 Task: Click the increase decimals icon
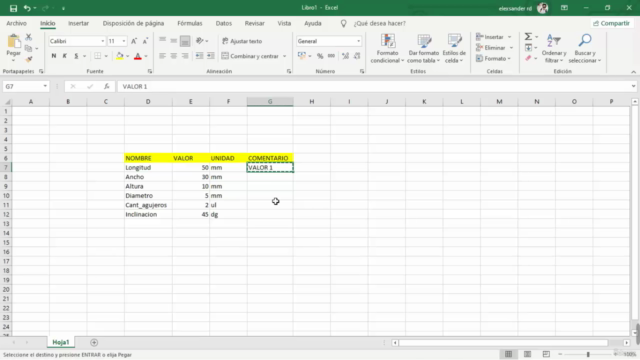345,56
